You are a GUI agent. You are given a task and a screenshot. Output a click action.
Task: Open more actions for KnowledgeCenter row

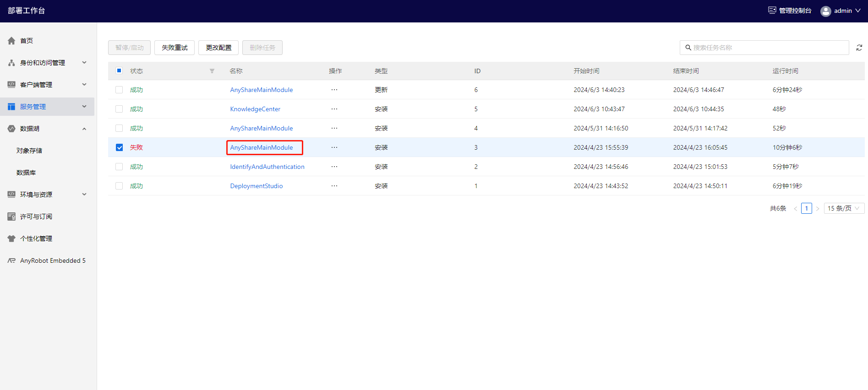(334, 109)
